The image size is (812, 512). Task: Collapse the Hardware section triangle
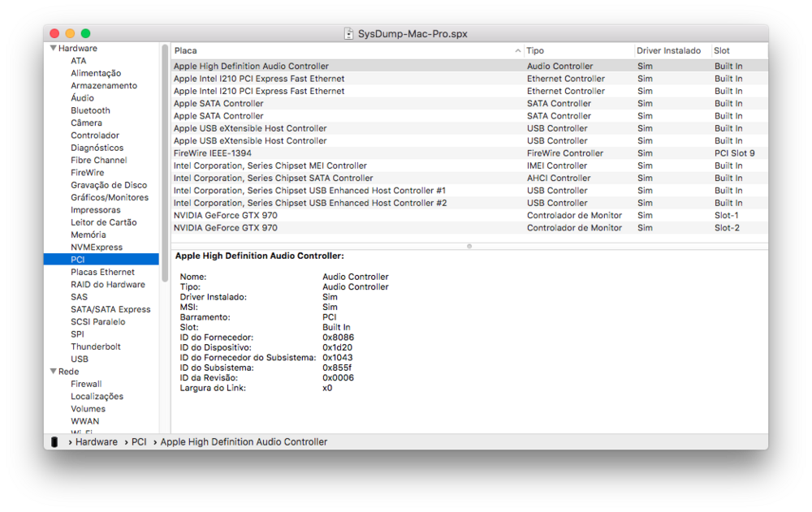pos(53,49)
